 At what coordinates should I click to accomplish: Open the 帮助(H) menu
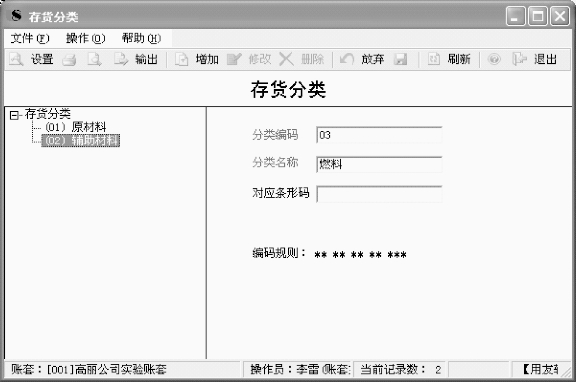click(141, 38)
